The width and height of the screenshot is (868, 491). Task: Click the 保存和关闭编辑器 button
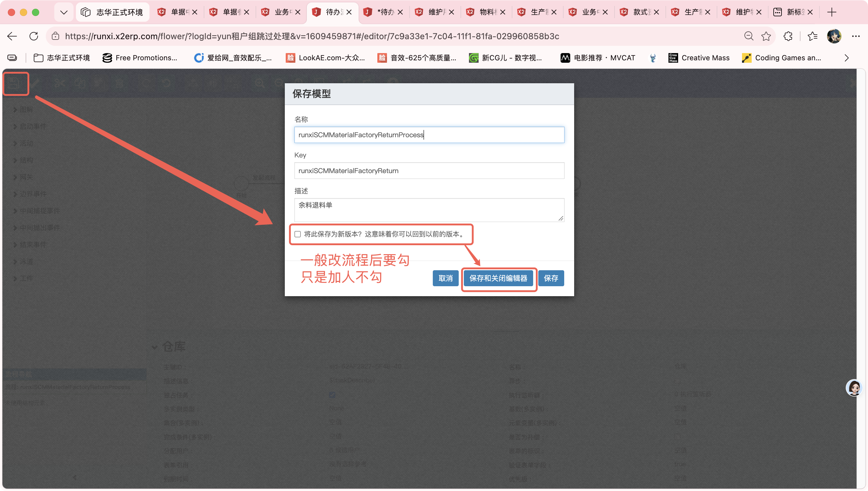[498, 278]
